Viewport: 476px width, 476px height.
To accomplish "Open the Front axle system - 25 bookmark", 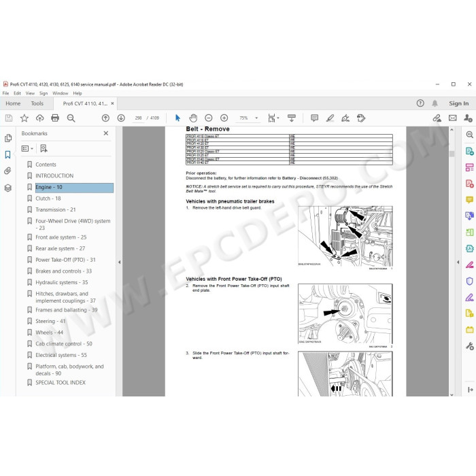I will tap(61, 237).
